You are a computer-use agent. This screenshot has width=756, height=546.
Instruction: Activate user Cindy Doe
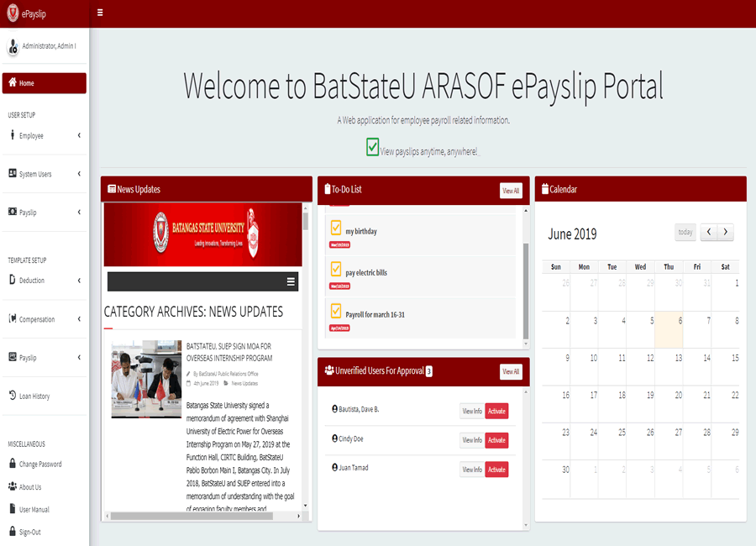point(496,440)
